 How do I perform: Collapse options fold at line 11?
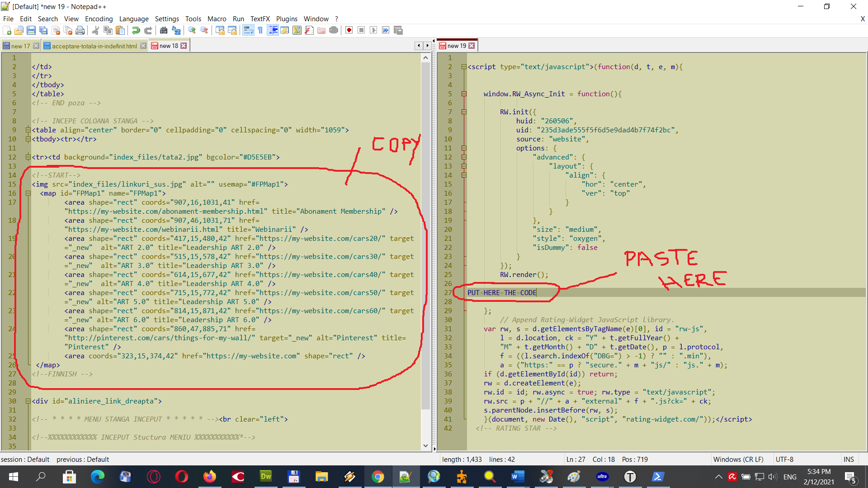464,148
